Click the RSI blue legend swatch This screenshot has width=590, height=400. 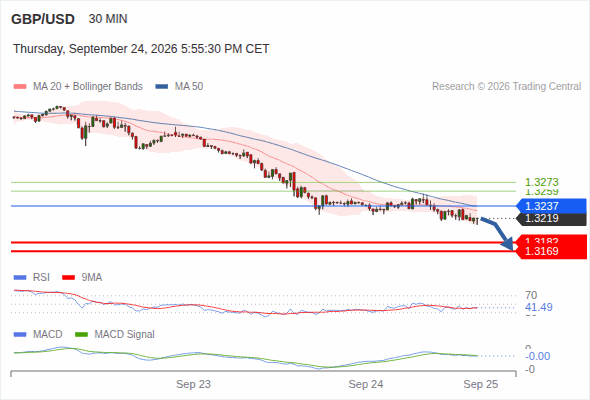point(20,278)
